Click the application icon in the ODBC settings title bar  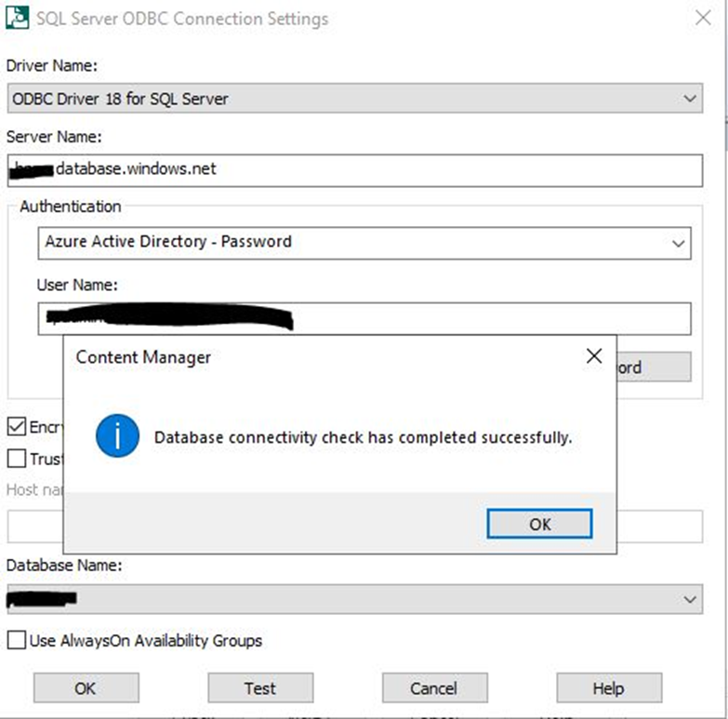click(x=16, y=18)
